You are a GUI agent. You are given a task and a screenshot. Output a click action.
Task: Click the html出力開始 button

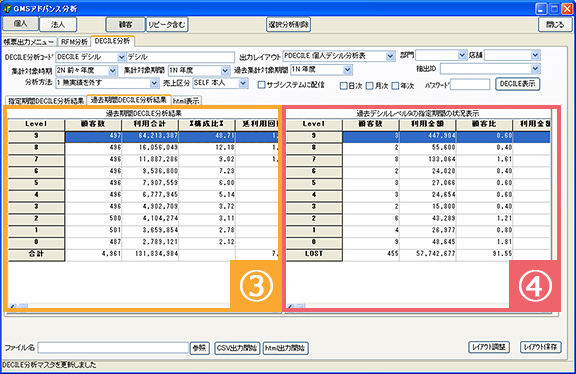coord(285,348)
